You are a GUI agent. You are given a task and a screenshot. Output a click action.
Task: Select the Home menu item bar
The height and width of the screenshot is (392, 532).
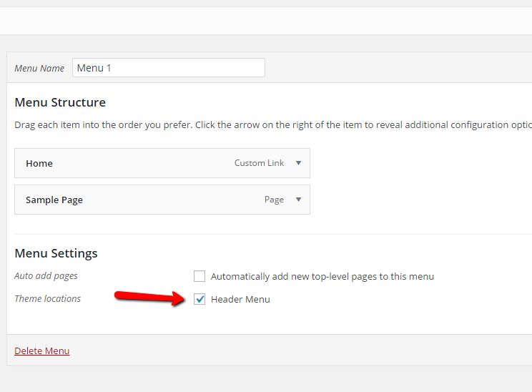(162, 163)
